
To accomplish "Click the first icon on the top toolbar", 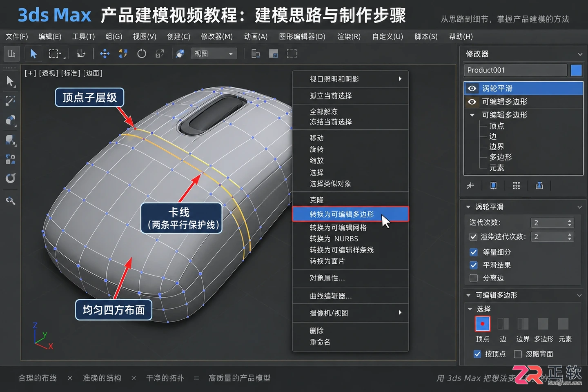I will tap(12, 53).
